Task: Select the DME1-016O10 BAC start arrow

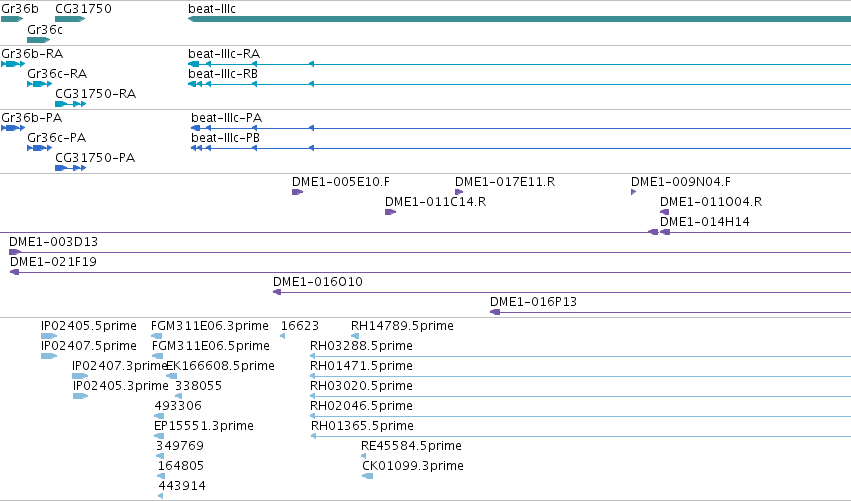Action: (277, 292)
